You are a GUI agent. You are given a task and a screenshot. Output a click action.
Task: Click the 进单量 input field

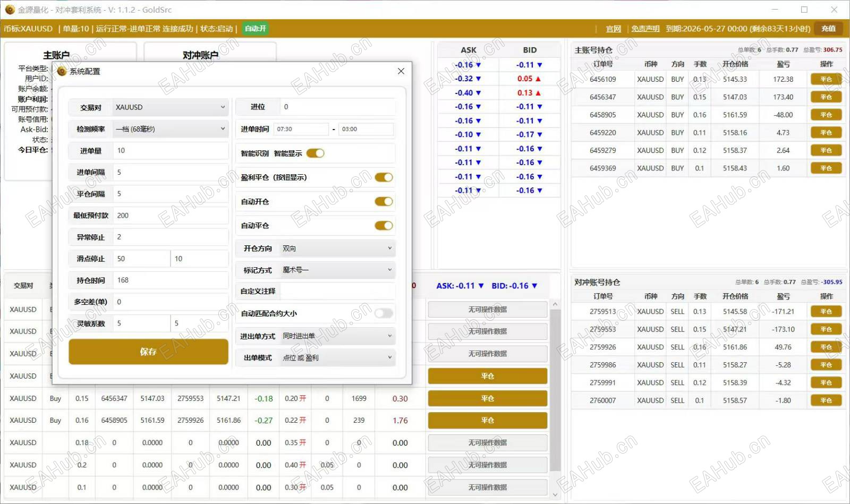click(171, 151)
